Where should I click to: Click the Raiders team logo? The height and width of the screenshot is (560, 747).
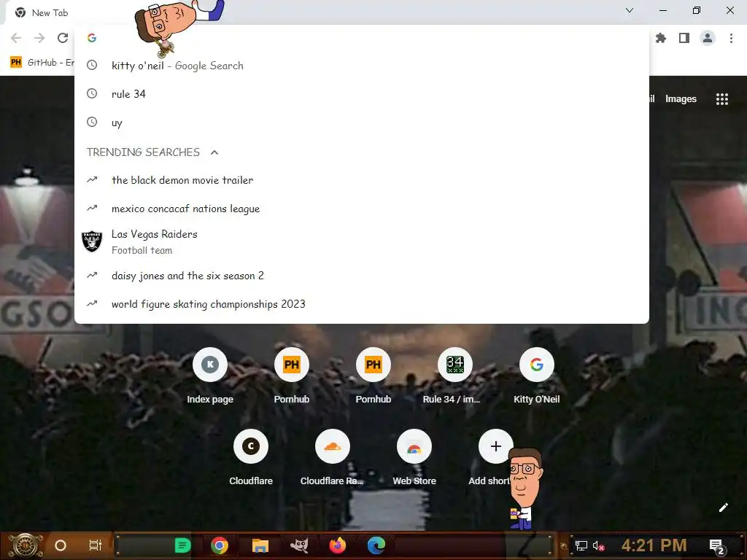click(x=92, y=241)
